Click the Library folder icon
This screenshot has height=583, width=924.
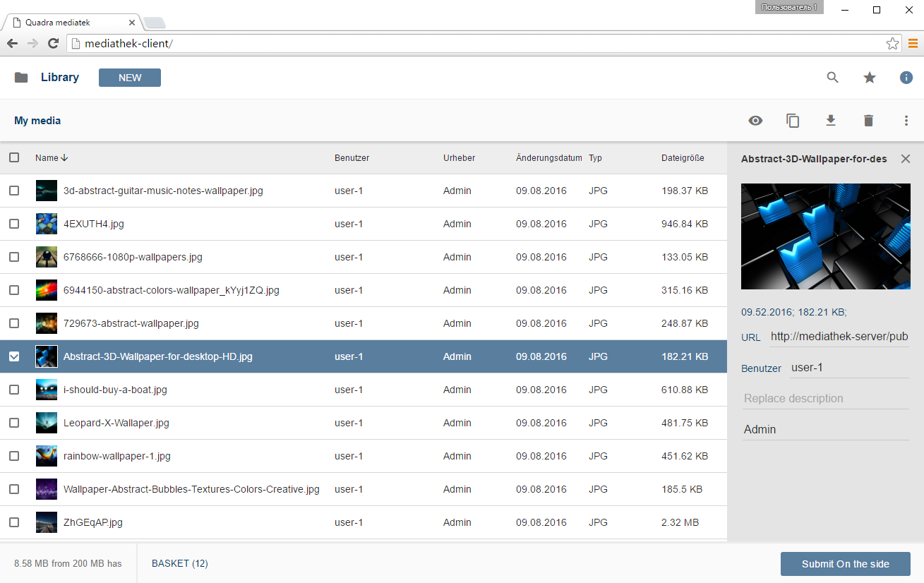[x=21, y=78]
